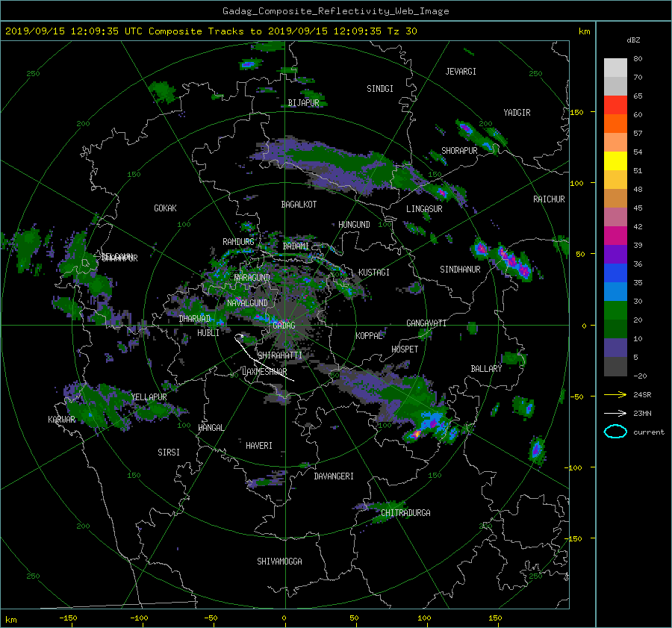The height and width of the screenshot is (628, 672).
Task: Click the SHIRAHATTI city label
Action: 280,355
